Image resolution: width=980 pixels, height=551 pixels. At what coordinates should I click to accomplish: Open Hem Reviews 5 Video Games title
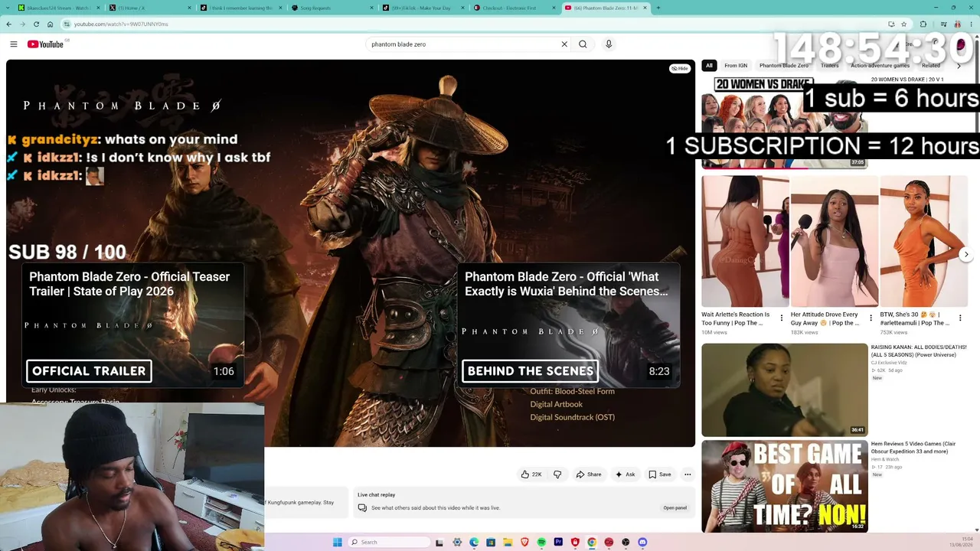(913, 448)
